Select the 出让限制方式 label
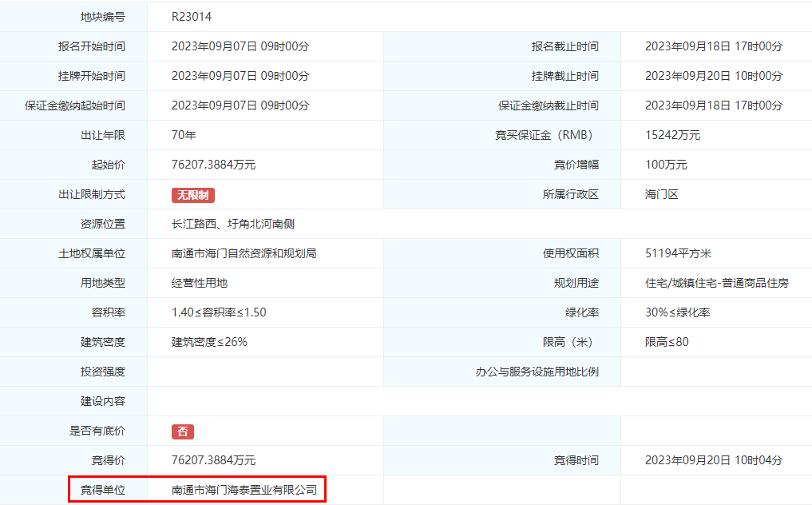 click(92, 194)
